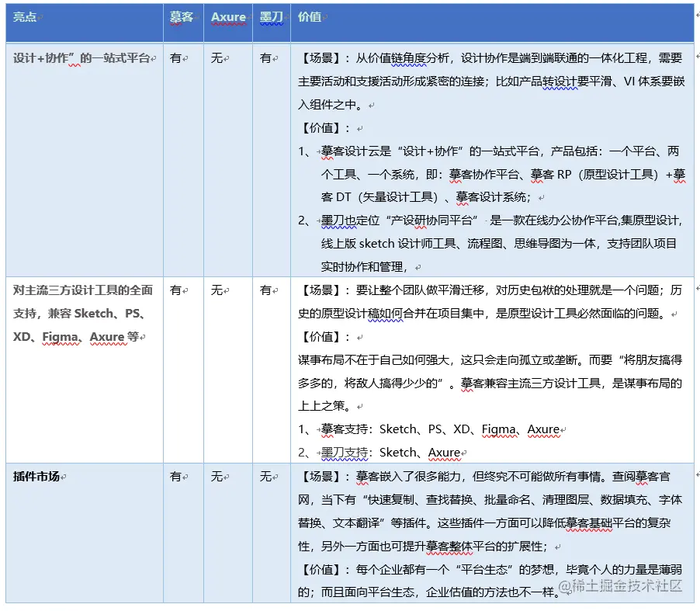Click '1、摹客支持：Sketch、PS、XD、Figma、Axure'
Viewport: 700px width, 611px height.
[429, 429]
